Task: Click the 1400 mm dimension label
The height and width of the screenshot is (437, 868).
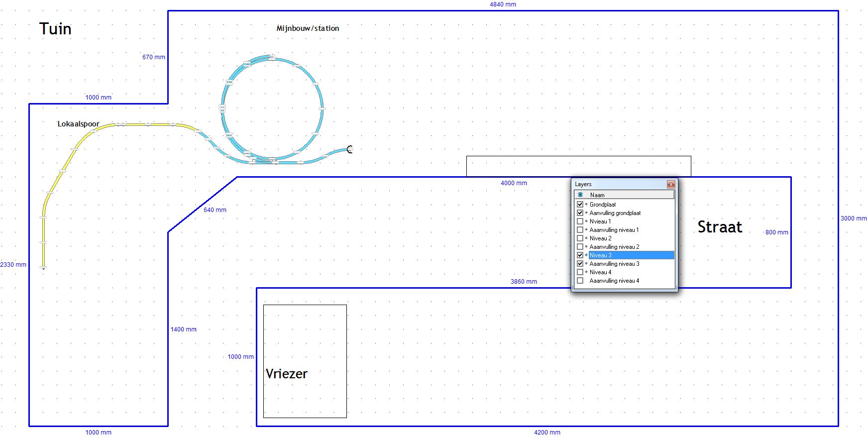Action: pos(183,329)
